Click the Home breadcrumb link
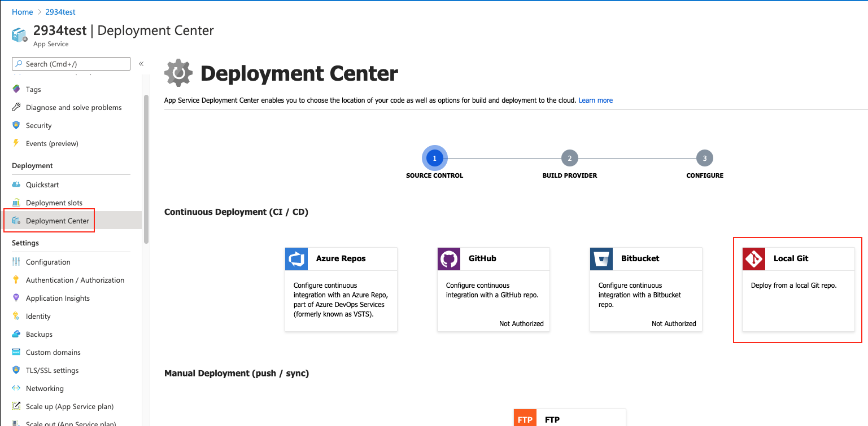The width and height of the screenshot is (868, 426). click(x=22, y=12)
